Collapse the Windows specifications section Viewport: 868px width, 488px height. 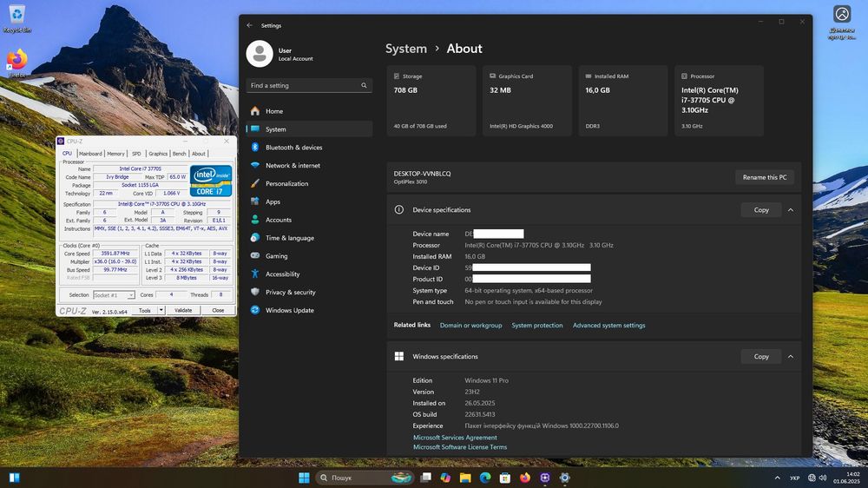[x=791, y=357]
